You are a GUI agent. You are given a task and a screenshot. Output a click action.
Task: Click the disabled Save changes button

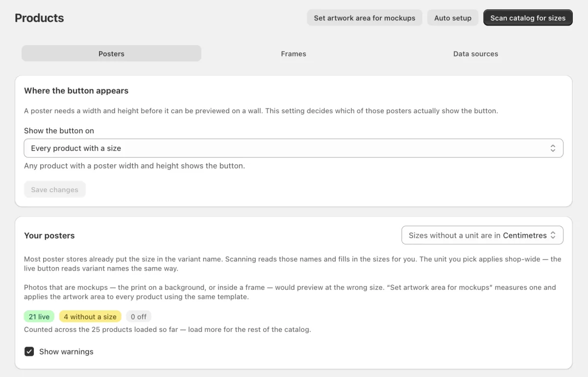click(x=55, y=190)
